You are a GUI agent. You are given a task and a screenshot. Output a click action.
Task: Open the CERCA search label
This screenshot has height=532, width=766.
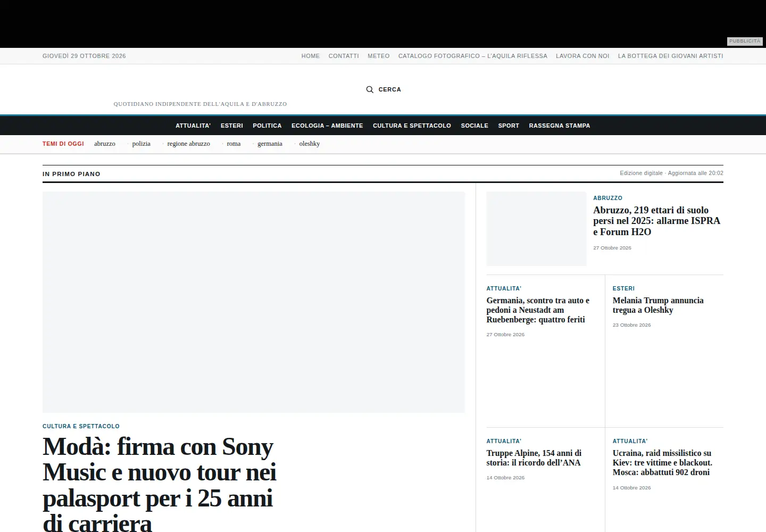pos(389,89)
